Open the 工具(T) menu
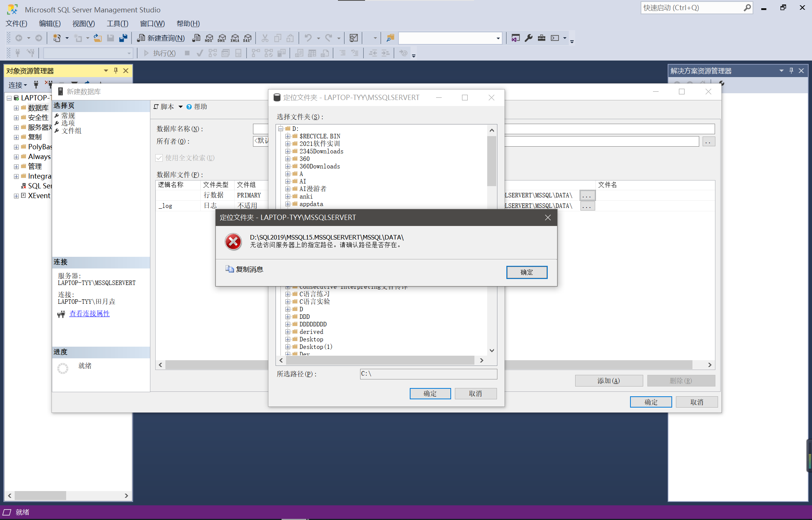This screenshot has height=520, width=812. pyautogui.click(x=117, y=24)
